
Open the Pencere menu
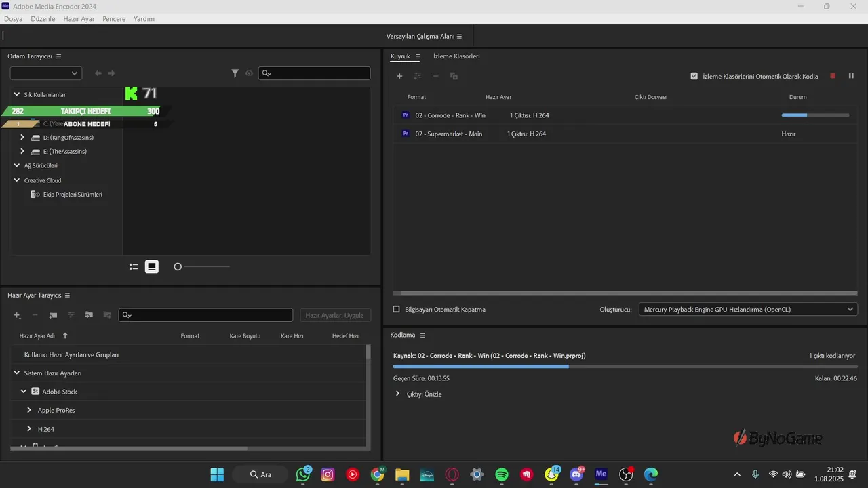coord(114,19)
